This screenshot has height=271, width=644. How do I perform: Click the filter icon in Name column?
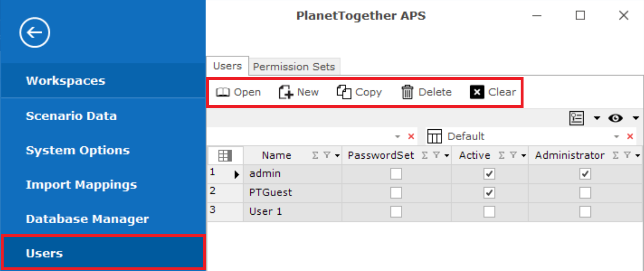[x=327, y=155]
